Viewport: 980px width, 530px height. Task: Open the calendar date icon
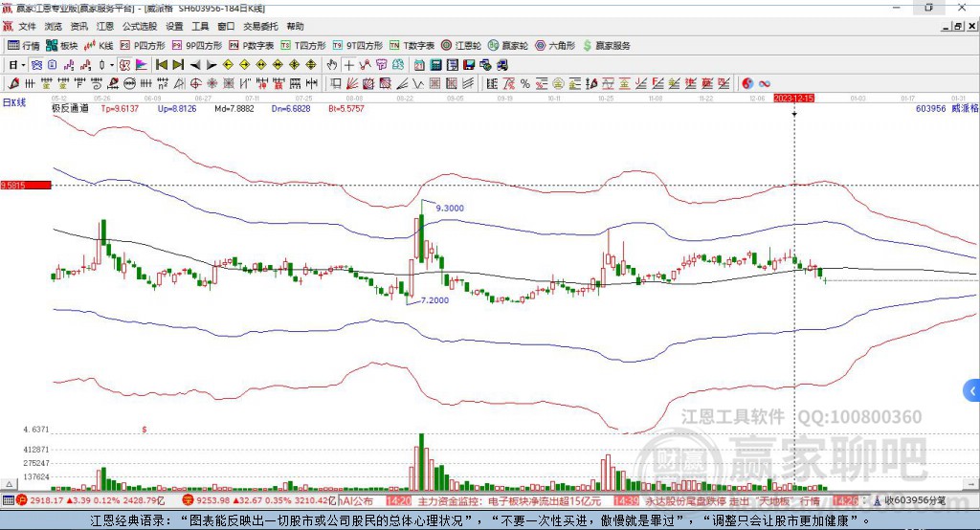coord(419,65)
